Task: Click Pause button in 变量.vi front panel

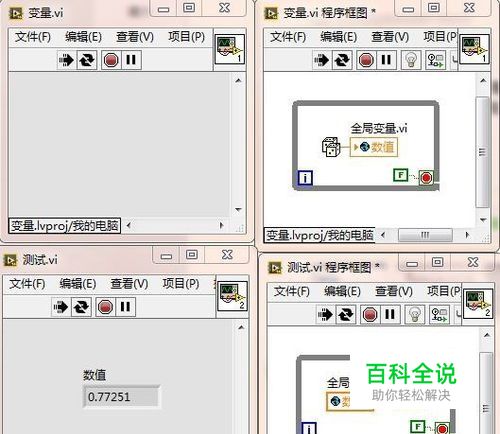Action: click(131, 60)
